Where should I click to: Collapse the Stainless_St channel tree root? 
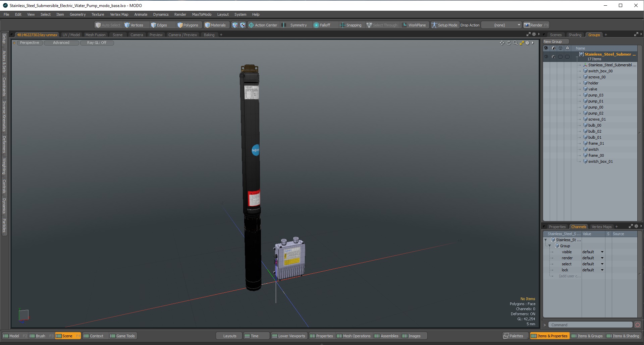546,240
